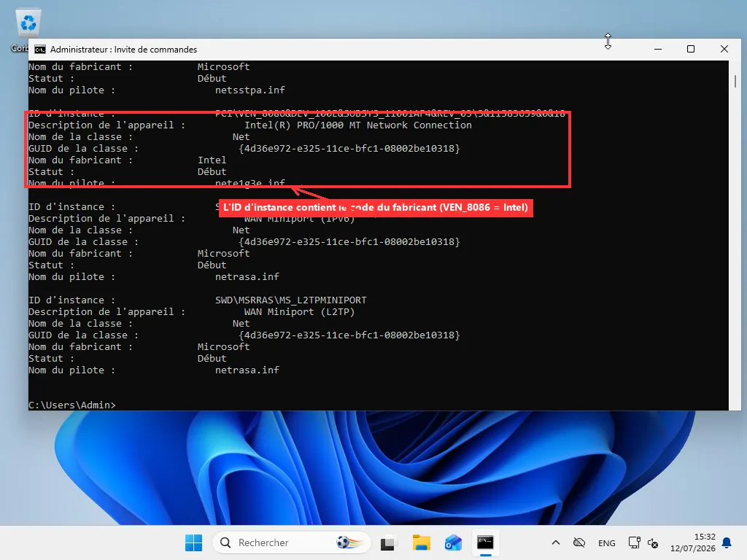The image size is (747, 560).
Task: Click the Command Prompt title bar icon
Action: [41, 50]
